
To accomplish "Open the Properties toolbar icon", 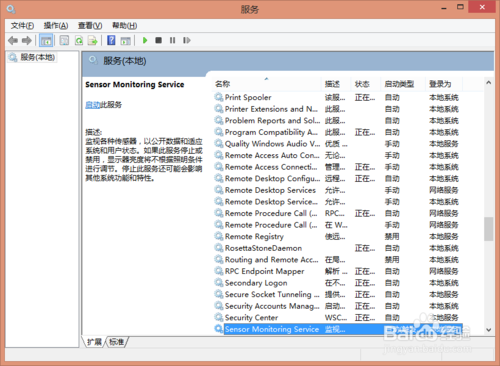I will coord(64,41).
